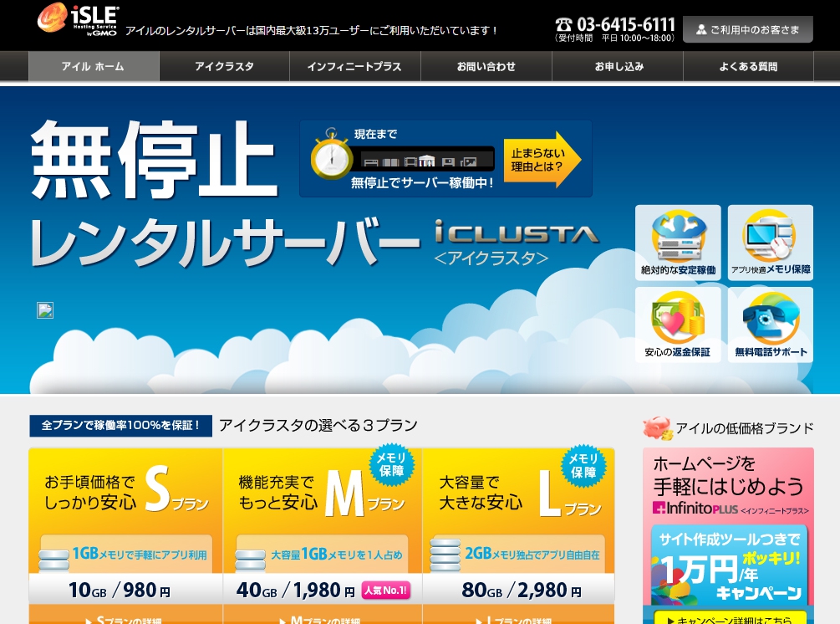840x624 pixels.
Task: Click the 全プランで稼働率100%を保証! banner
Action: coord(120,426)
